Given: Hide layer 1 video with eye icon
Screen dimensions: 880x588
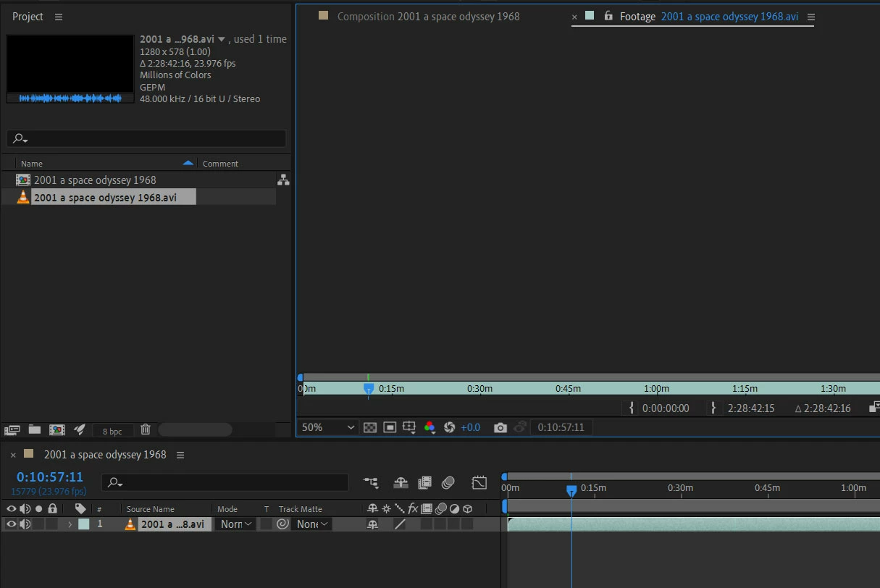Looking at the screenshot, I should tap(11, 524).
